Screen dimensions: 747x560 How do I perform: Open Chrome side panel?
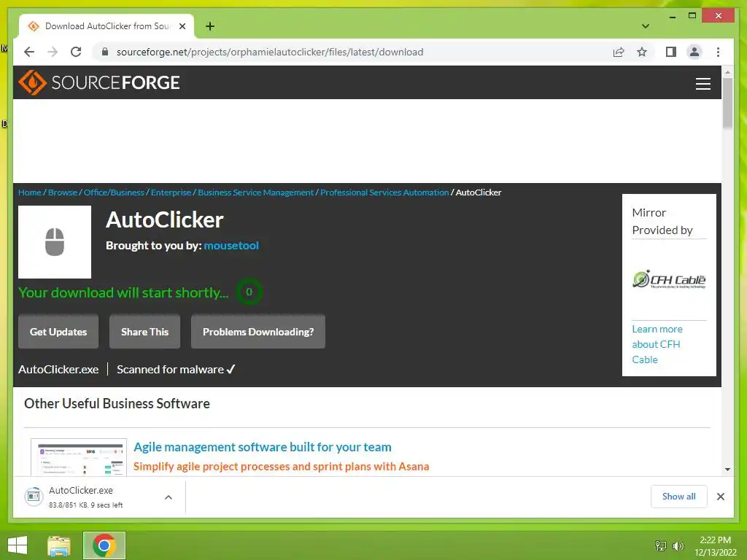click(671, 52)
